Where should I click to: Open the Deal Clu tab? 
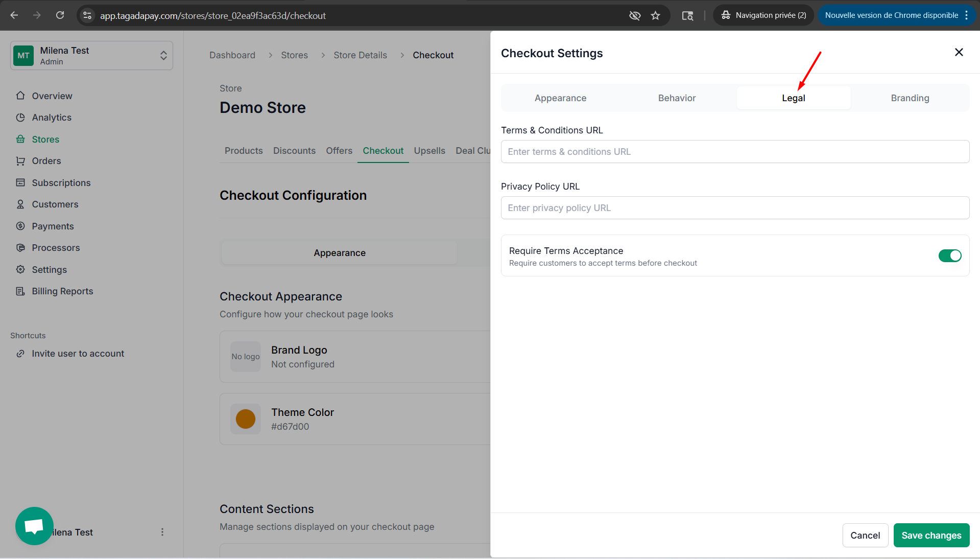473,151
